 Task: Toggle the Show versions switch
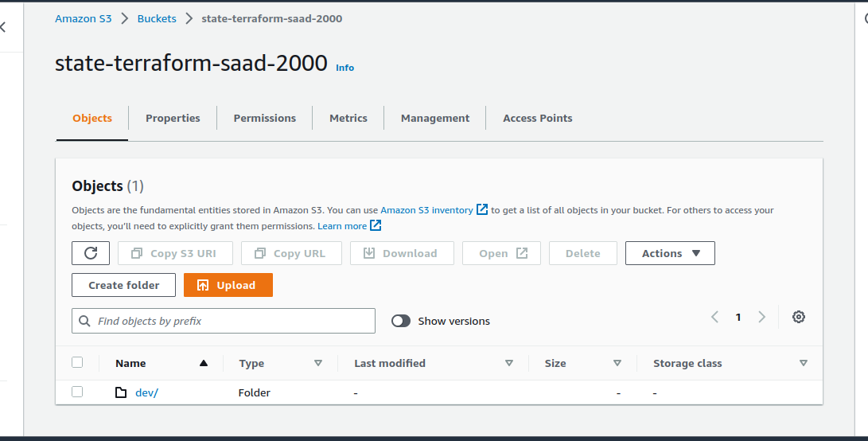click(401, 321)
